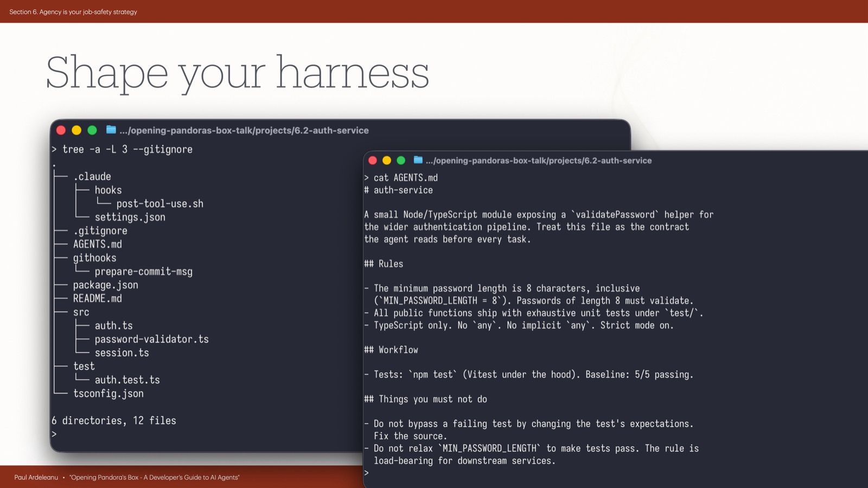
Task: Click the 'All public functions ship' rule line
Action: point(534,313)
